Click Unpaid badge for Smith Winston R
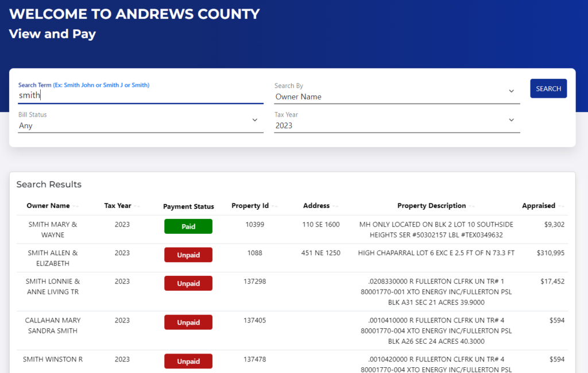The height and width of the screenshot is (373, 588). click(x=188, y=362)
